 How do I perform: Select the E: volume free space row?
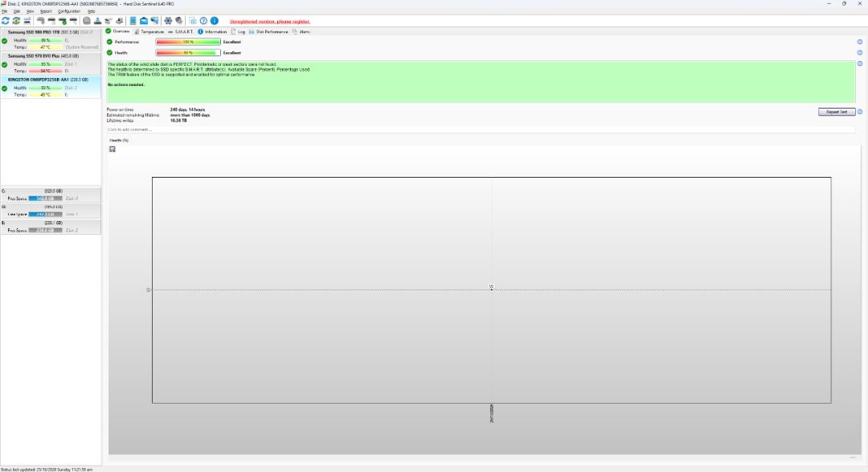coord(51,227)
